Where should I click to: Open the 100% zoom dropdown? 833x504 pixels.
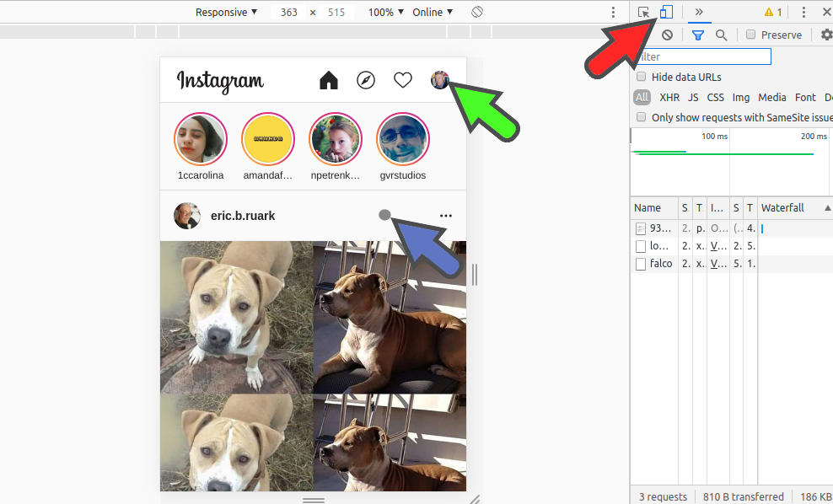(x=386, y=12)
